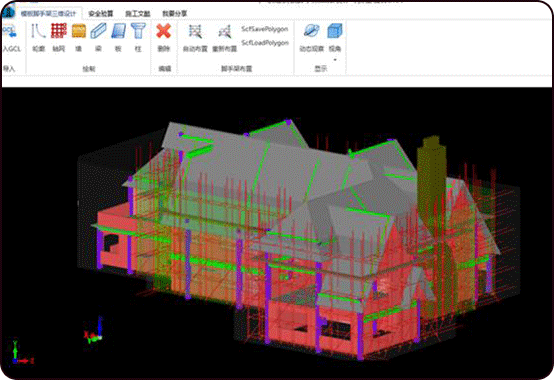Select the column (柱) drawing tool
Image resolution: width=554 pixels, height=380 pixels.
pos(138,31)
